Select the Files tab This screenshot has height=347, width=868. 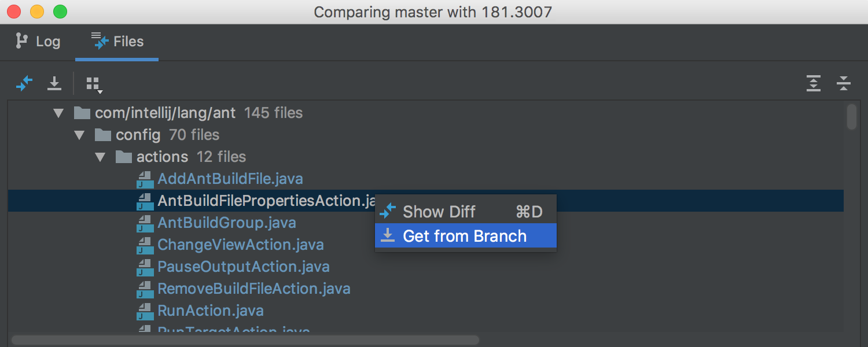pos(117,42)
